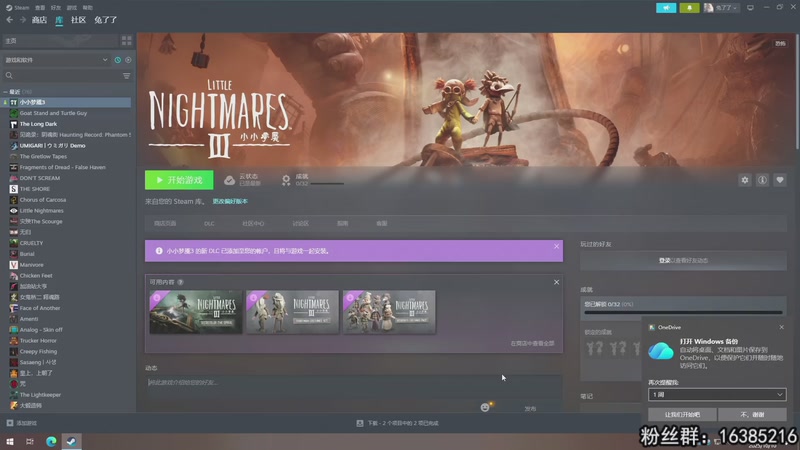This screenshot has width=800, height=450.
Task: Click the 更改偏好版本 link
Action: coord(230,202)
